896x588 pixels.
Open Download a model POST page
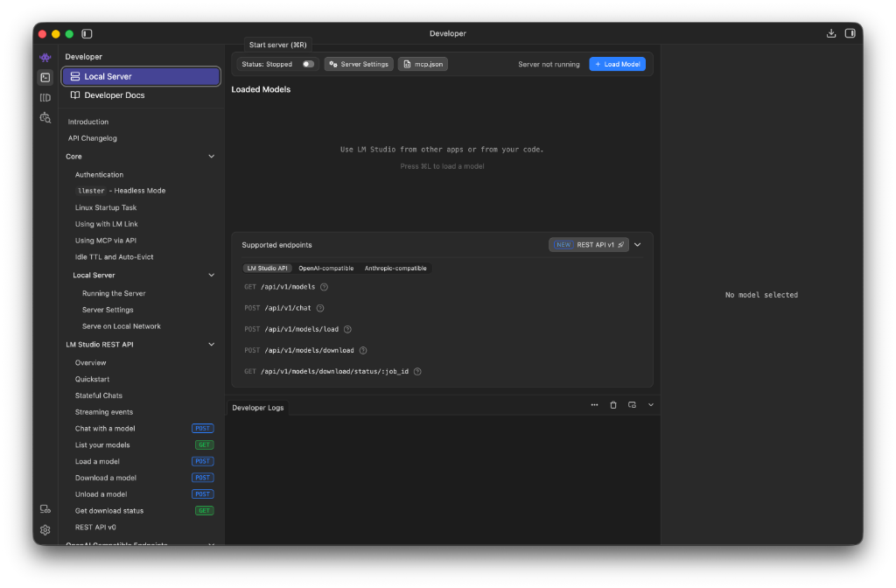144,478
